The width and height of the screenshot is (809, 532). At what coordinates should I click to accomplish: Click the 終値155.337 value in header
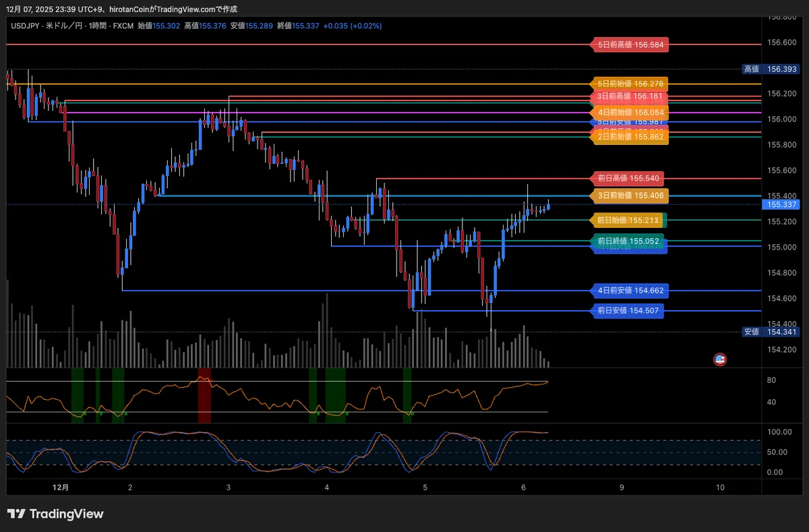click(x=297, y=26)
